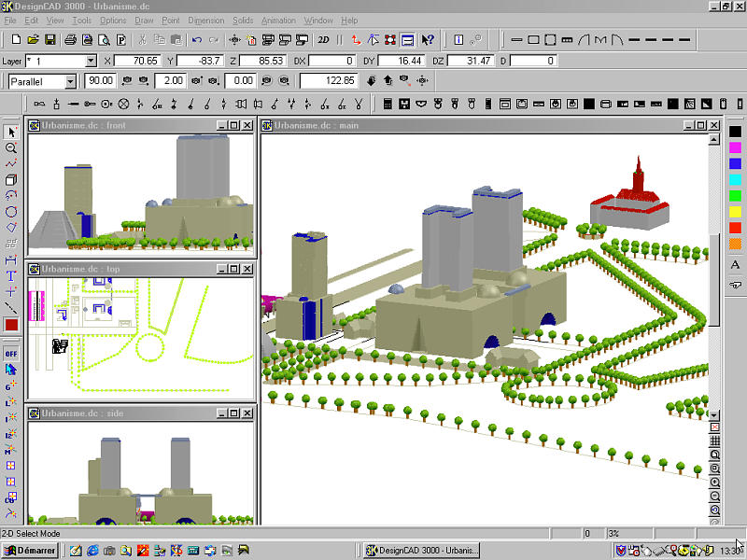Choose the green color swatch

point(735,195)
